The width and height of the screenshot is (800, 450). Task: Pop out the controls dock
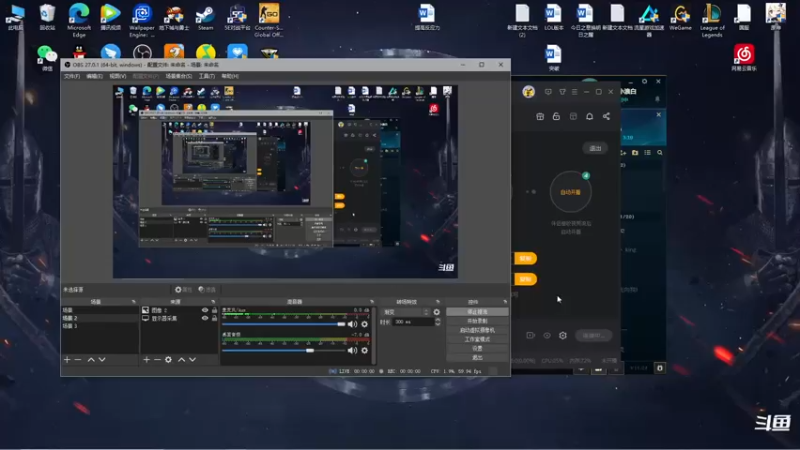505,302
